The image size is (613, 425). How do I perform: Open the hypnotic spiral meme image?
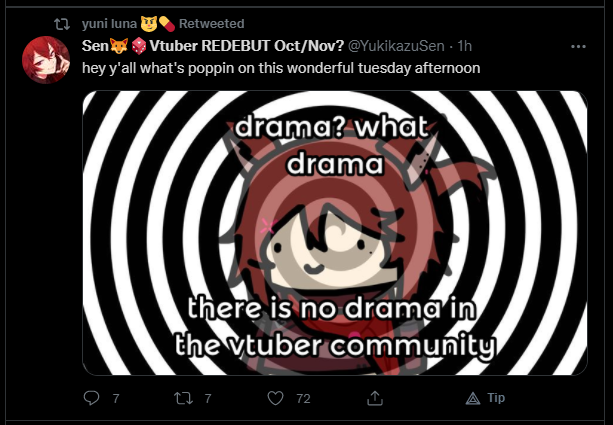point(335,233)
